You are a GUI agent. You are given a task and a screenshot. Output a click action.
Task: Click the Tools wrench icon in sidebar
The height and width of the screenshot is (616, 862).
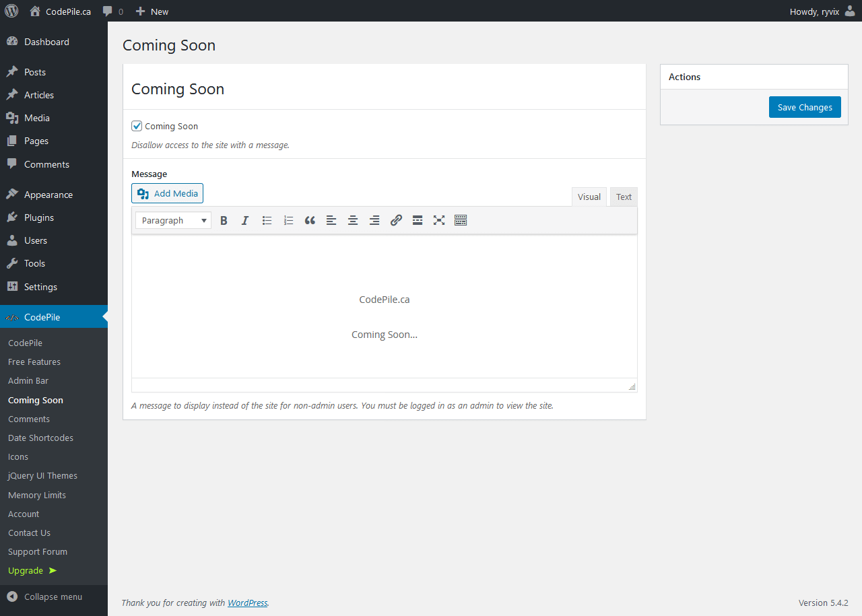coord(12,263)
